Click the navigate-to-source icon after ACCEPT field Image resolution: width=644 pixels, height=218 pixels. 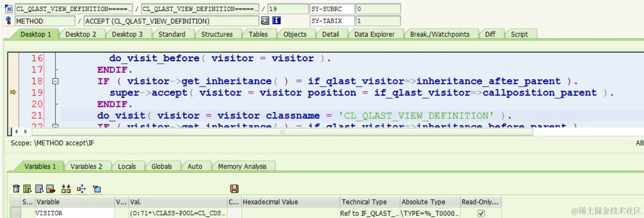[265, 21]
